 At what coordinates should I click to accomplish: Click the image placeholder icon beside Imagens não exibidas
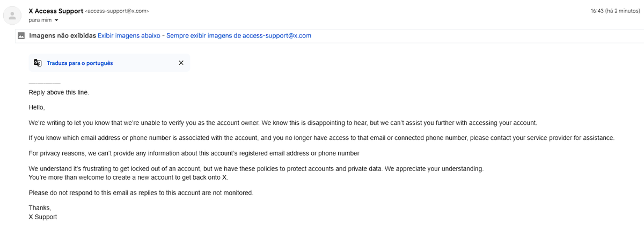pos(21,36)
